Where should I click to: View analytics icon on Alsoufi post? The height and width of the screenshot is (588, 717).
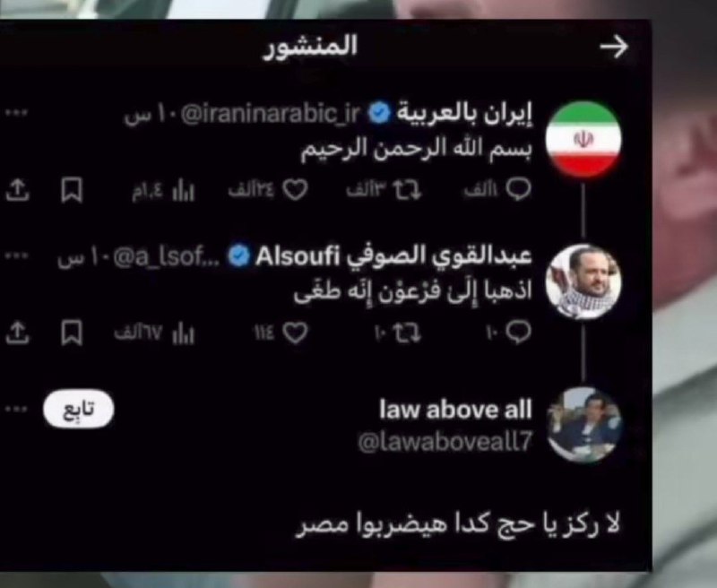[184, 333]
